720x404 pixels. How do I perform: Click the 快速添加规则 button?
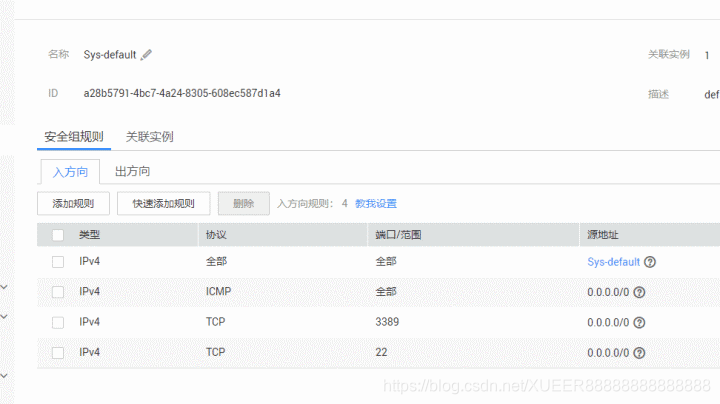point(163,203)
